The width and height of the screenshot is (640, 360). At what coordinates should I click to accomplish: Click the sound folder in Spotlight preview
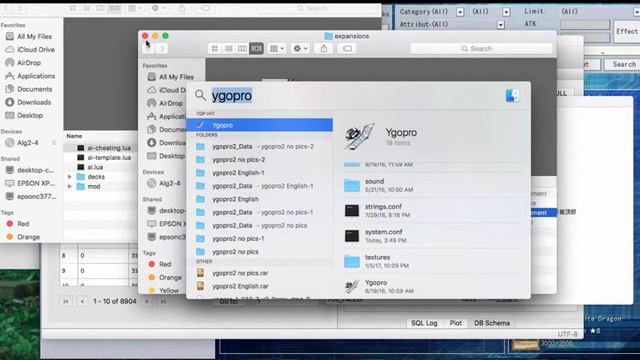click(433, 185)
